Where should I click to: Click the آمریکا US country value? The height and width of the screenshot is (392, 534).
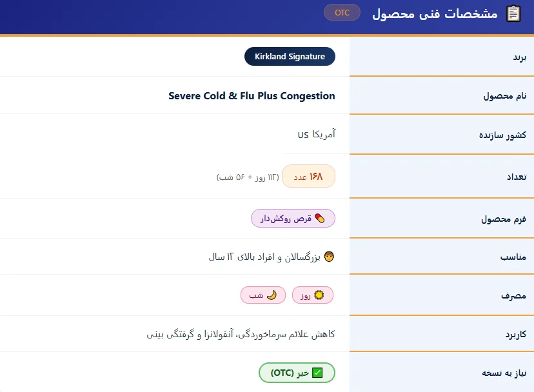(317, 135)
